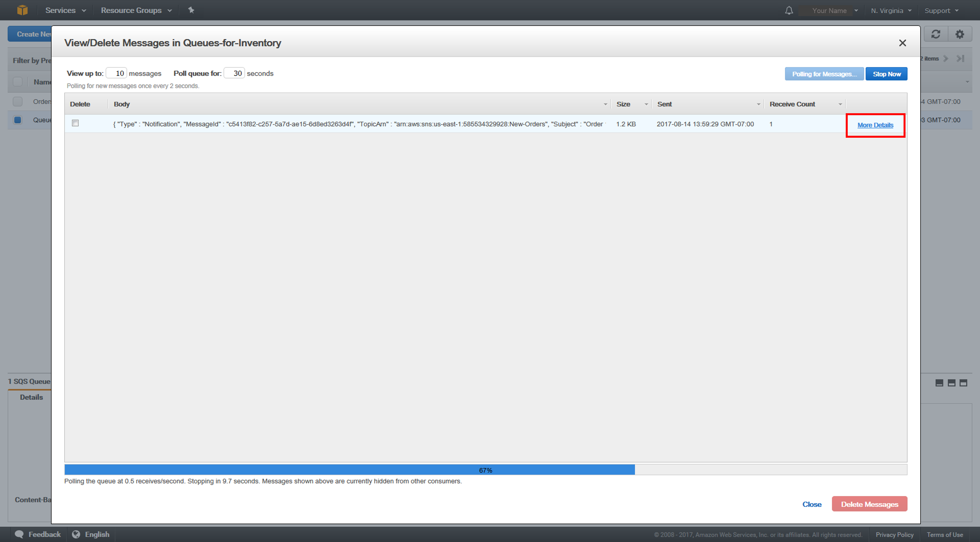
Task: Toggle the message delete checkbox
Action: point(75,123)
